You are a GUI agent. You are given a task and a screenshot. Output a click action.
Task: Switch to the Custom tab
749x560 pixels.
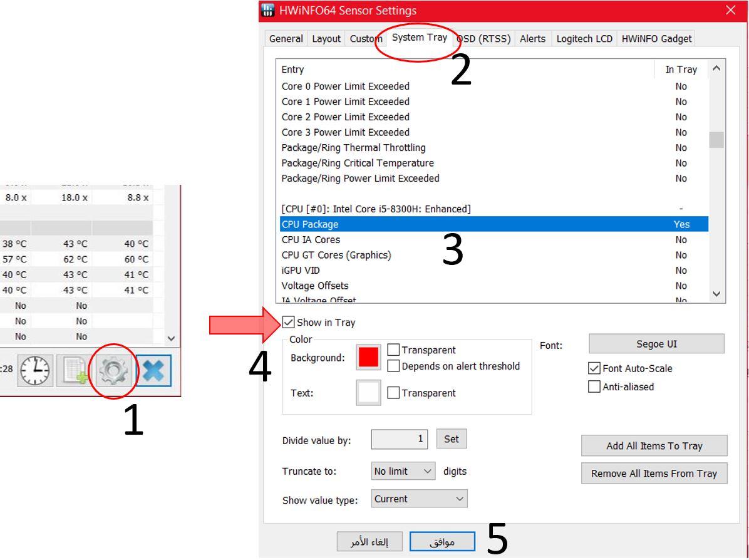(x=366, y=39)
